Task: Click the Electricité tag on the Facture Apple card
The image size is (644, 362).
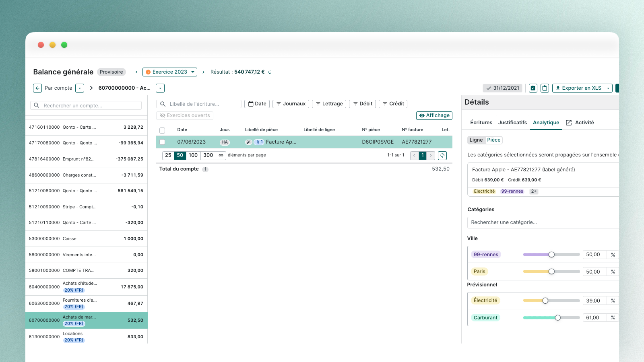Action: click(x=484, y=191)
